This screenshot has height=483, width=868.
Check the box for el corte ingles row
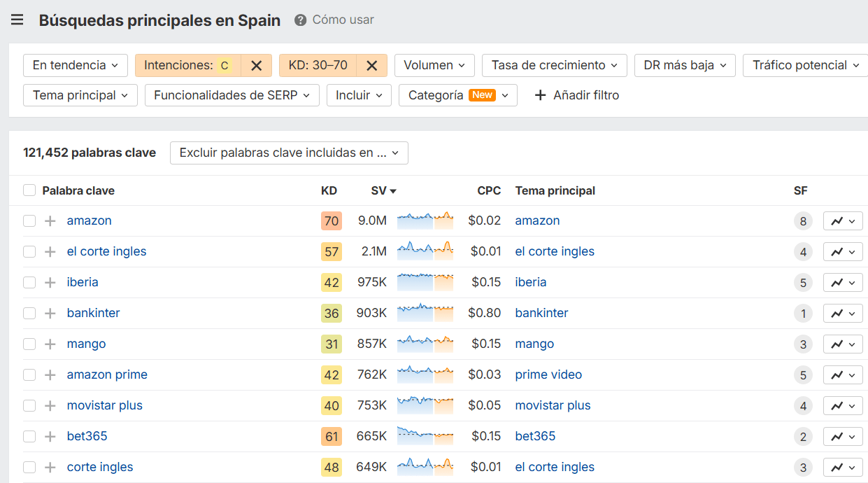coord(29,252)
